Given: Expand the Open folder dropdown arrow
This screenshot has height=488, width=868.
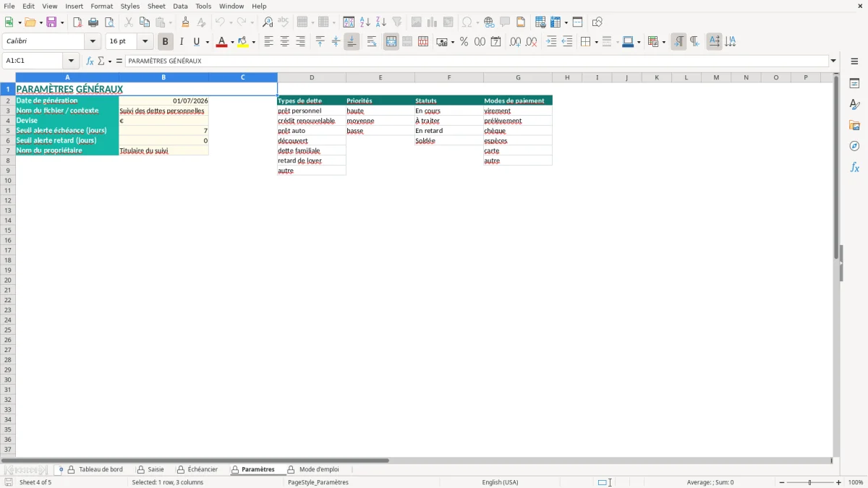Looking at the screenshot, I should [x=40, y=22].
